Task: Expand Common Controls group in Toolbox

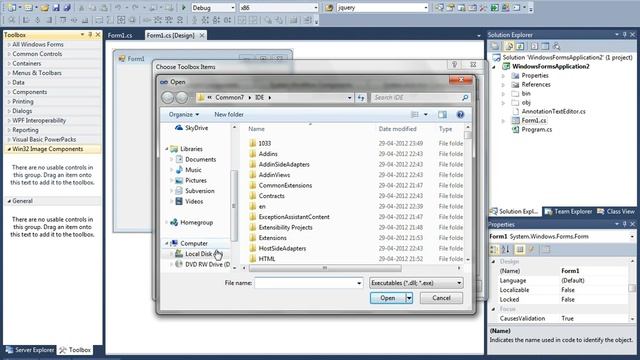Action: (9, 54)
